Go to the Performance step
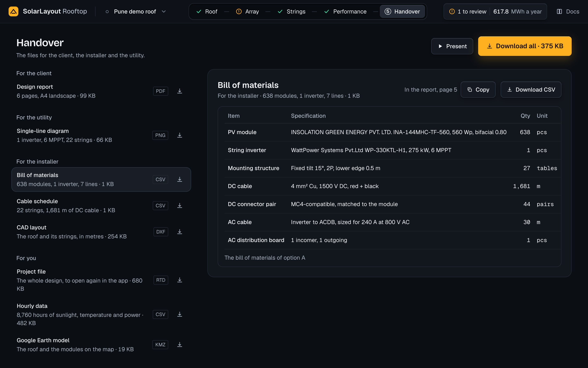The image size is (588, 368). (345, 11)
